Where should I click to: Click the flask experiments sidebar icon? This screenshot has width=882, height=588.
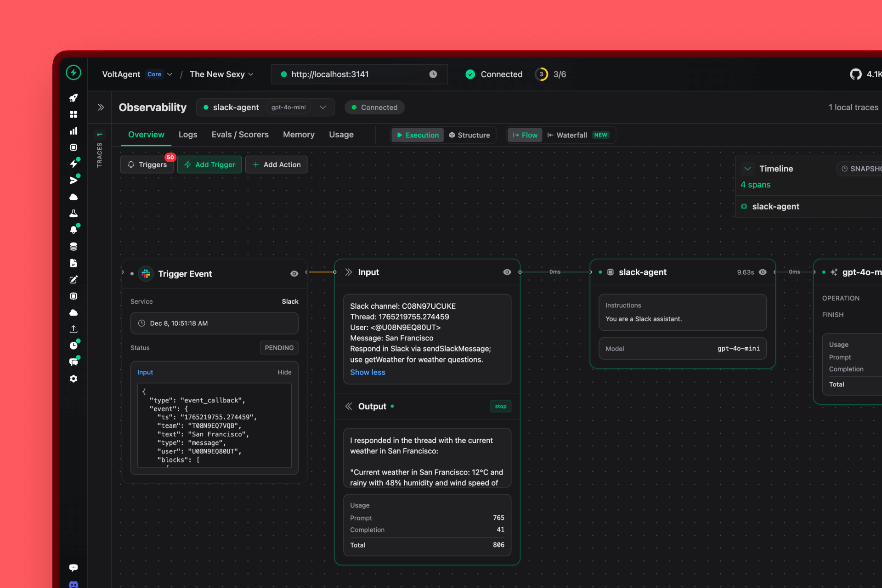point(73,214)
